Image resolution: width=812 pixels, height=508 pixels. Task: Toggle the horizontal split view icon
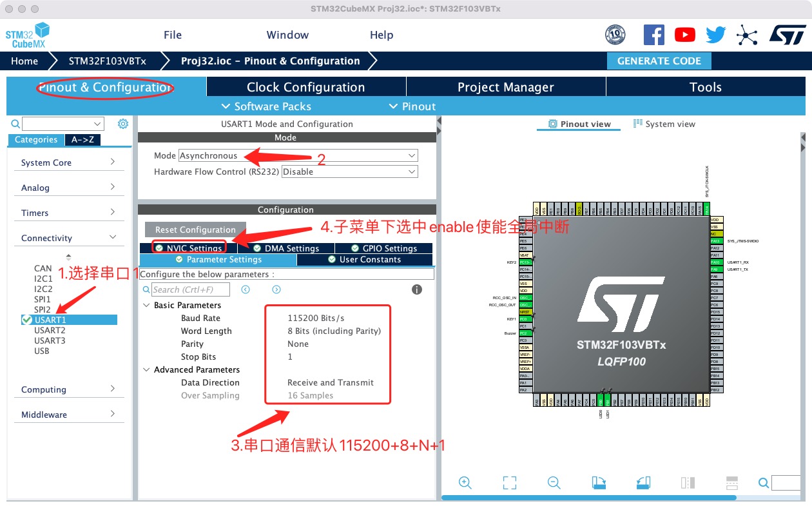[731, 482]
